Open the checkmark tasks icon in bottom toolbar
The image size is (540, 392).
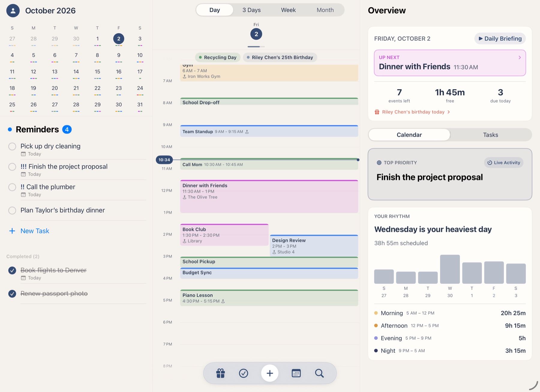click(243, 373)
